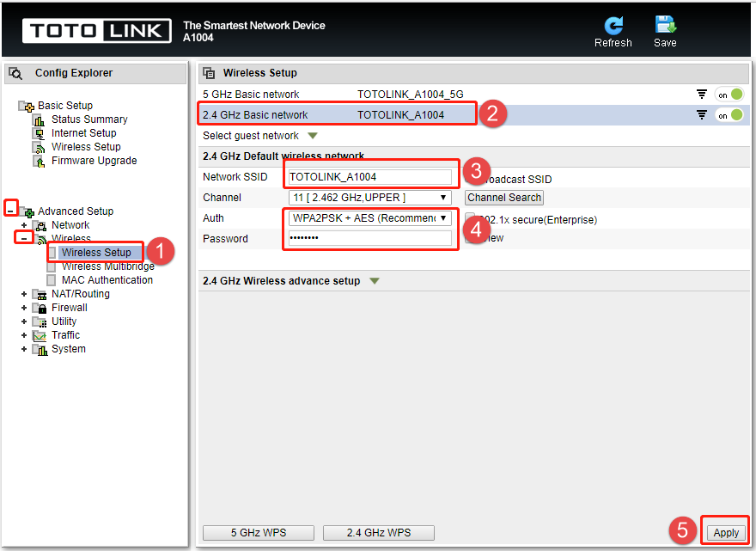Image resolution: width=756 pixels, height=551 pixels.
Task: Click the Firewall padlock icon
Action: 40,308
